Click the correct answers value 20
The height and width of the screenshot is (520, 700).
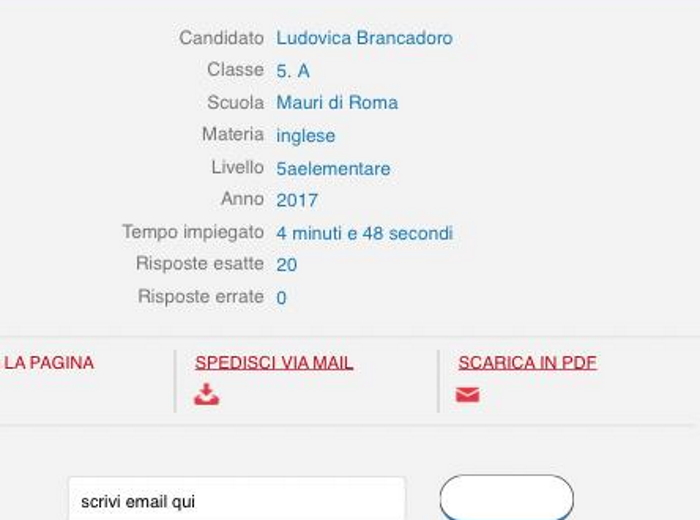[287, 265]
